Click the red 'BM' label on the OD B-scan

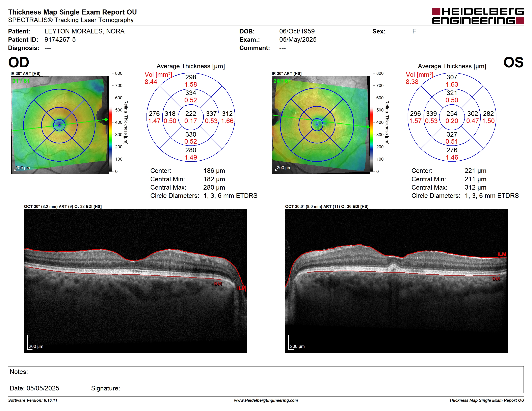(x=218, y=284)
